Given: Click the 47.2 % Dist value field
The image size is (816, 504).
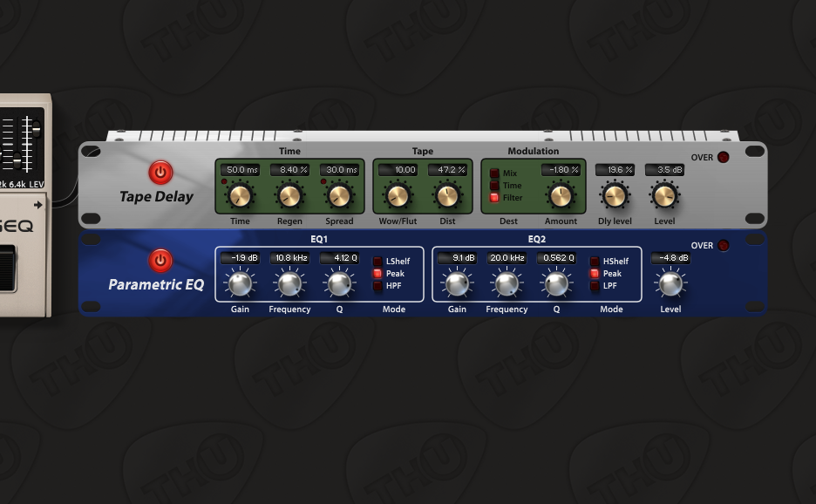Looking at the screenshot, I should point(447,170).
